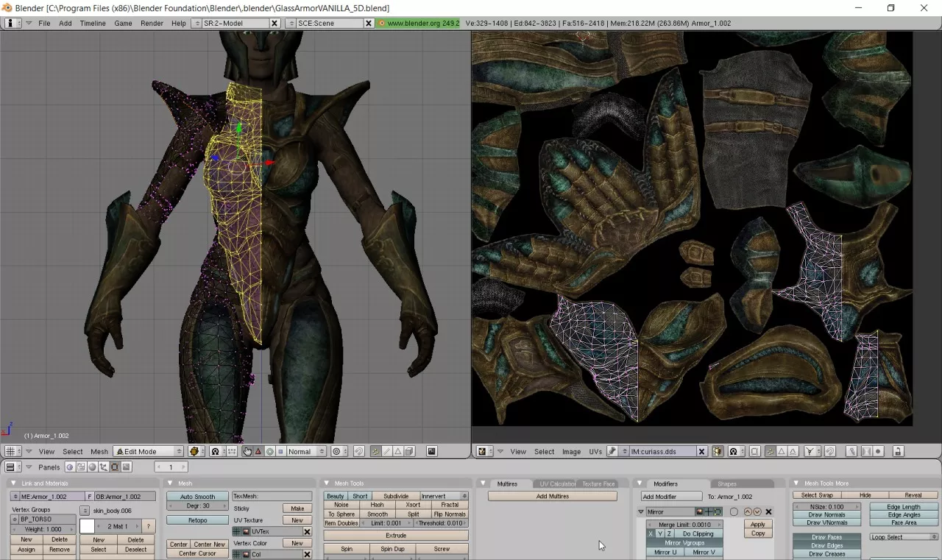Viewport: 942px width, 560px height.
Task: Collapse the Mesh Tools panel
Action: [327, 483]
